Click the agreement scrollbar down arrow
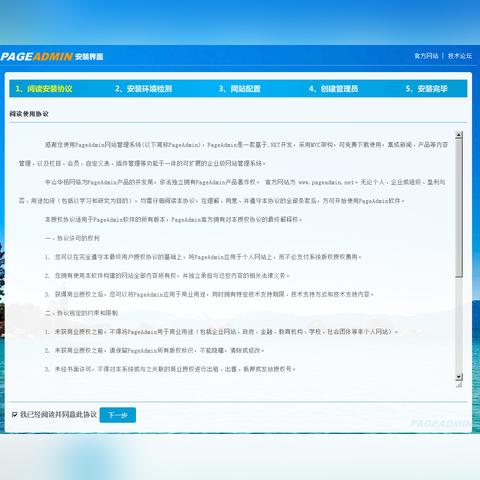Image resolution: width=480 pixels, height=480 pixels. (x=459, y=377)
